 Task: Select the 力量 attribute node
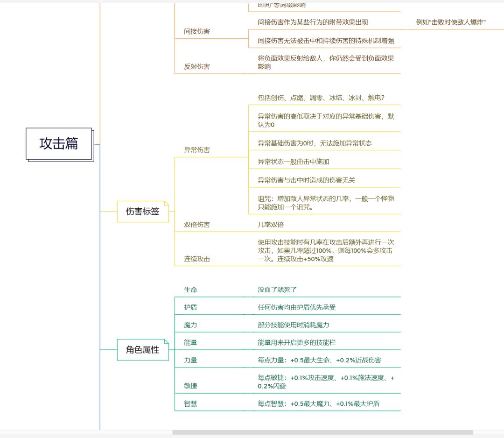click(191, 360)
